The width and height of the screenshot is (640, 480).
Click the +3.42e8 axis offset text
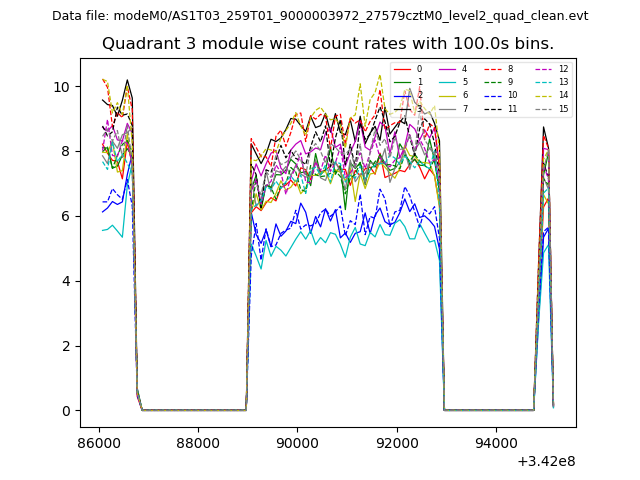(546, 461)
